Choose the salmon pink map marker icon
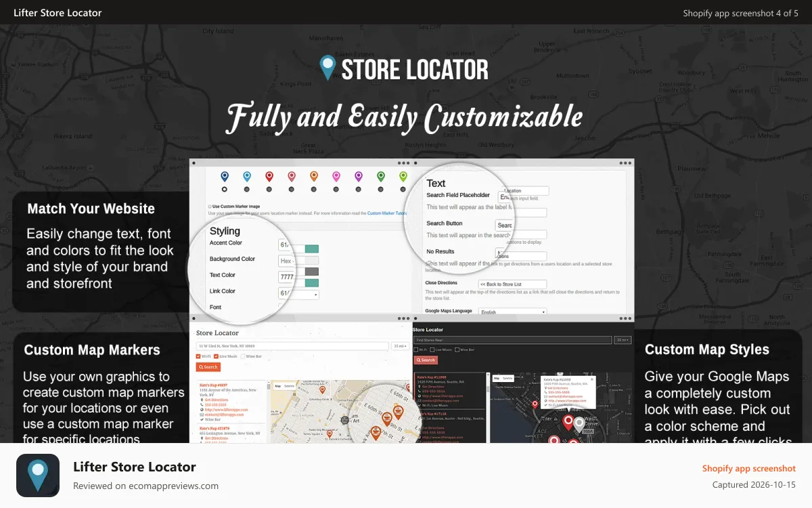The width and height of the screenshot is (812, 508). tap(292, 177)
